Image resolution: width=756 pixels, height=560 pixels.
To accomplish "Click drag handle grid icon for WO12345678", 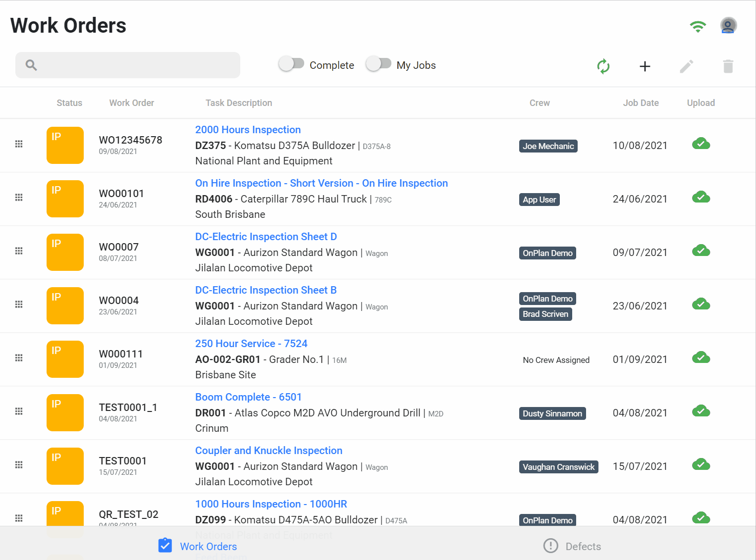I will tap(19, 144).
